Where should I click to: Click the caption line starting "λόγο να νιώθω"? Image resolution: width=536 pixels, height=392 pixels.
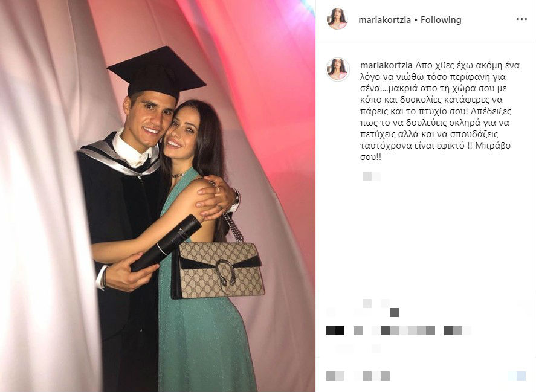428,77
